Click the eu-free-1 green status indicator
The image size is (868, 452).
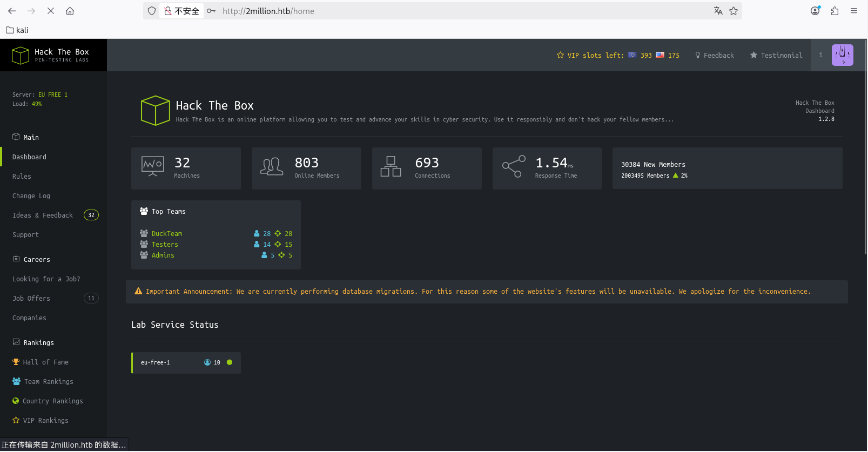pyautogui.click(x=230, y=362)
